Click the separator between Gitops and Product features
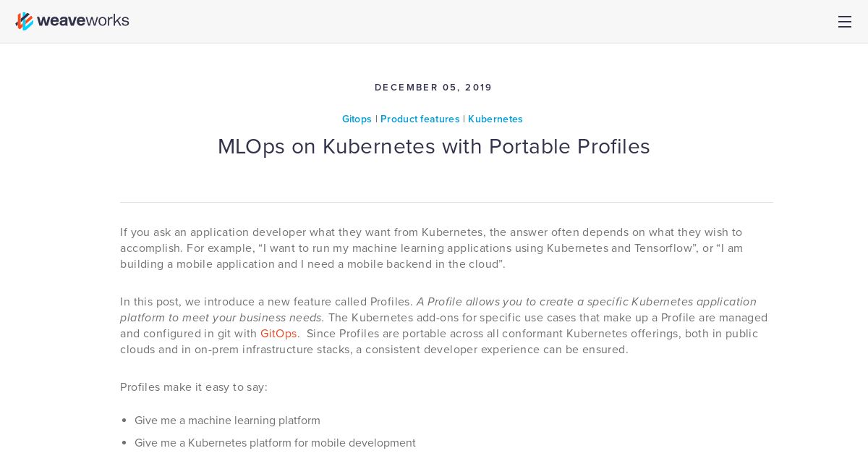 point(376,119)
